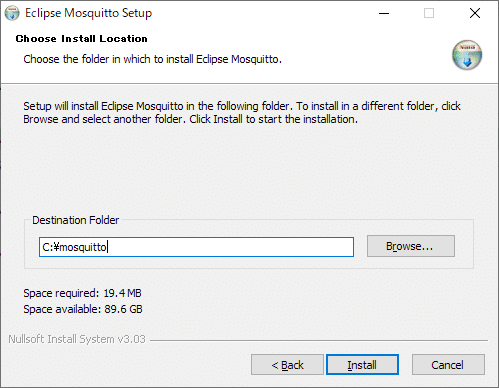Click the Destination Folder group label
The image size is (499, 388).
pos(76,220)
